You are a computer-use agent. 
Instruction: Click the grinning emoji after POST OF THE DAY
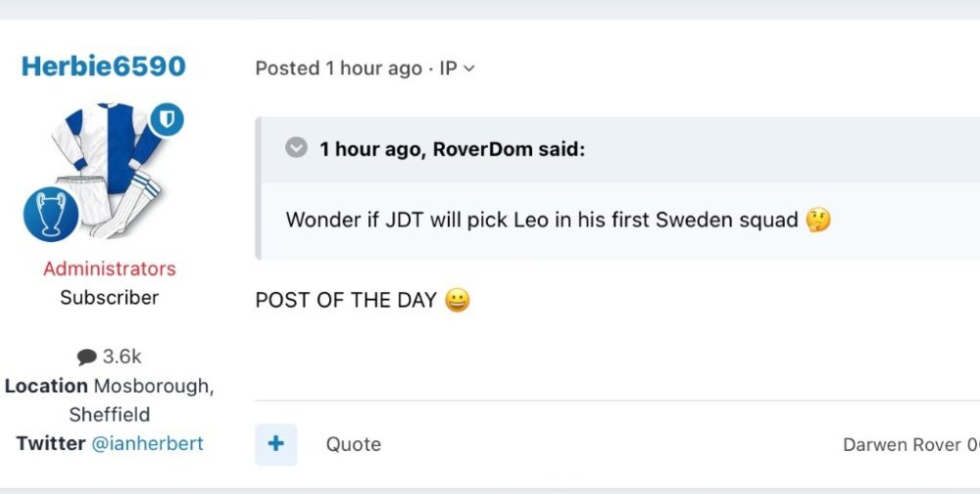(457, 300)
